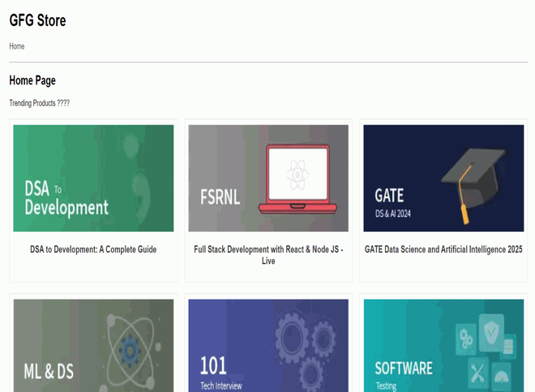Open DSA to Development: A Complete Guide title
The height and width of the screenshot is (392, 535).
[93, 249]
